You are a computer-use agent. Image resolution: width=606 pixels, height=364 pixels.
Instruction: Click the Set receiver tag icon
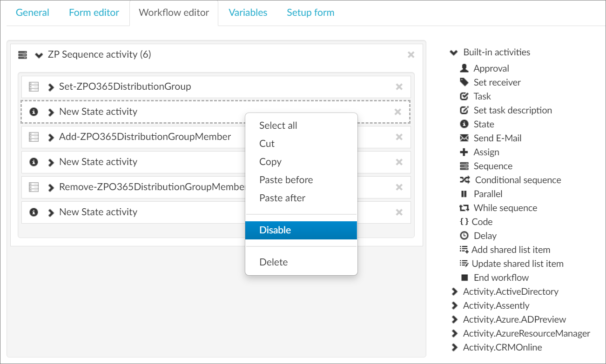pyautogui.click(x=464, y=82)
